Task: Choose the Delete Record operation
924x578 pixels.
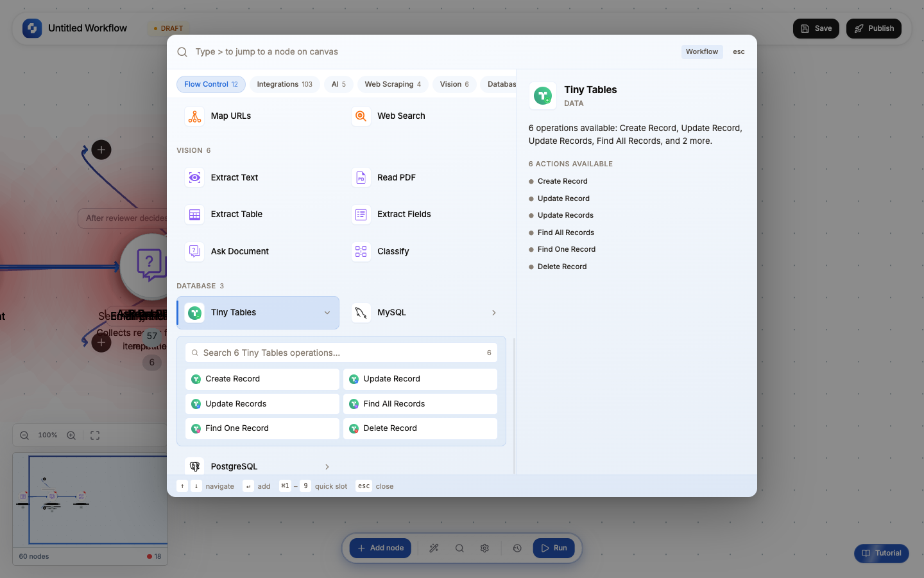Action: 420,428
